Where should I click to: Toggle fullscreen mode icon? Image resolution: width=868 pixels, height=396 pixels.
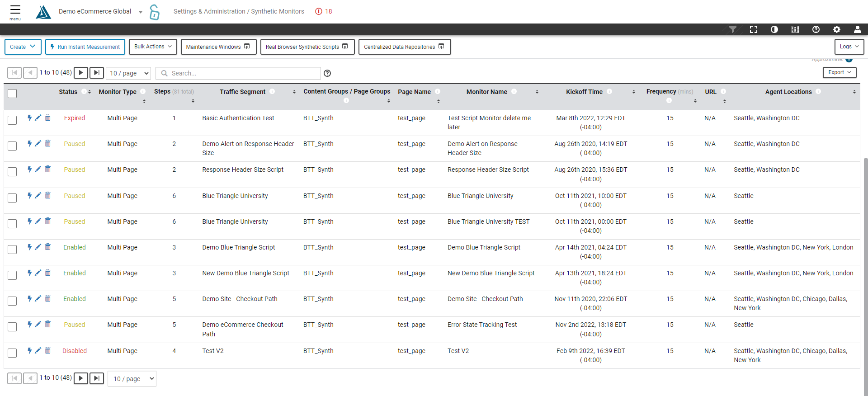(753, 29)
